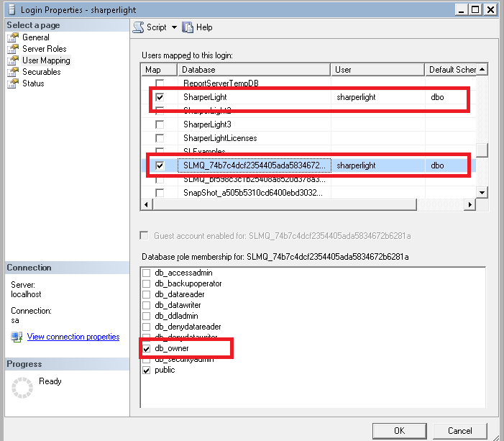
Task: Minimize the Login Properties window
Action: tap(462, 9)
